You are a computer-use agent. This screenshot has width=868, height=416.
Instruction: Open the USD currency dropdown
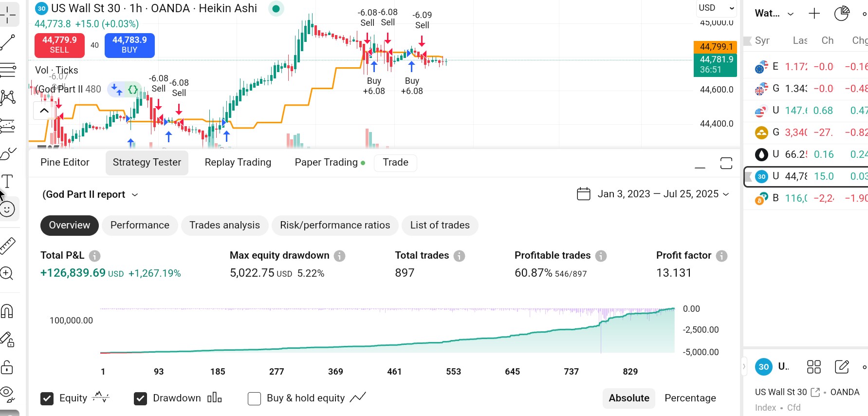[x=715, y=8]
